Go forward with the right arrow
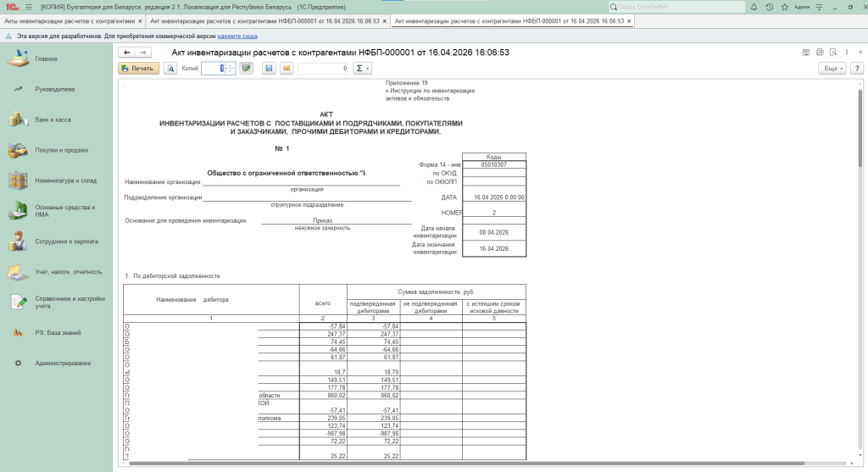The image size is (868, 472). 143,53
